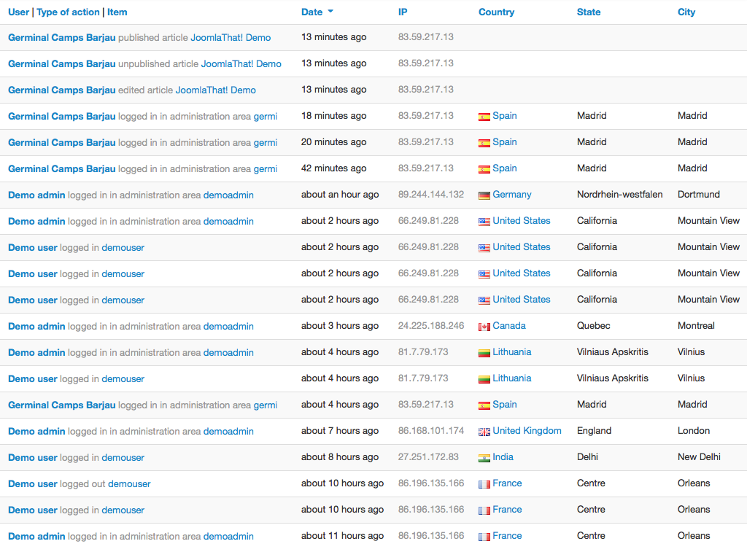Image resolution: width=747 pixels, height=560 pixels.
Task: Open the Demo admin user in the United Kingdom row
Action: point(36,432)
